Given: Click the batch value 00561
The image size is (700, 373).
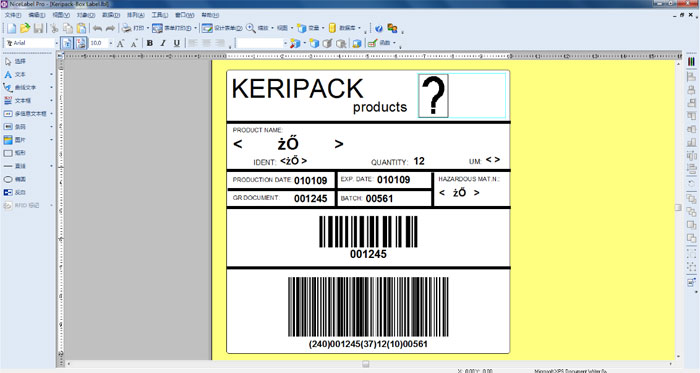Looking at the screenshot, I should pos(379,199).
